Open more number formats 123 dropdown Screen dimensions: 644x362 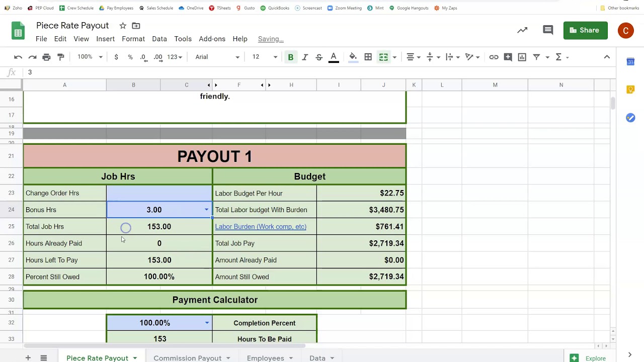(x=175, y=57)
